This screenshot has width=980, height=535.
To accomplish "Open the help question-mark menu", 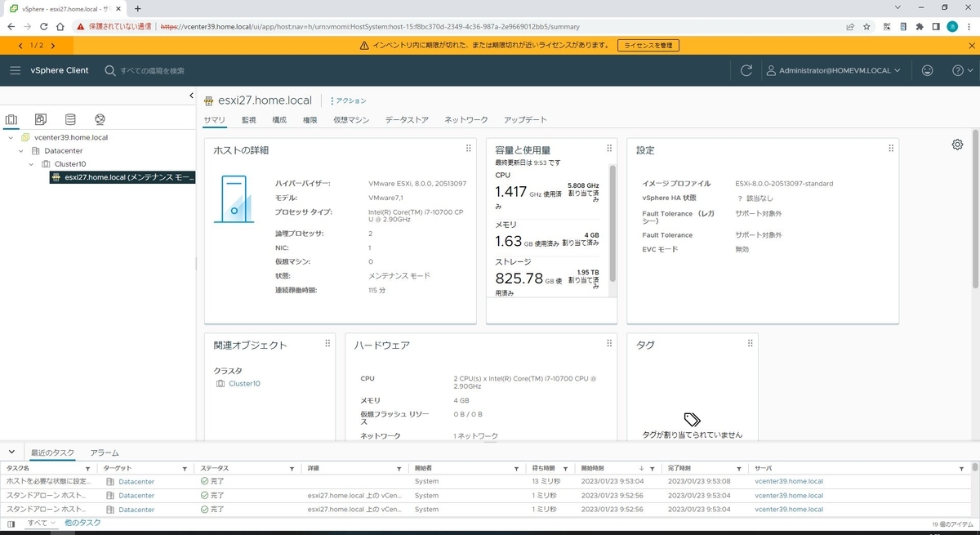I will pyautogui.click(x=963, y=71).
